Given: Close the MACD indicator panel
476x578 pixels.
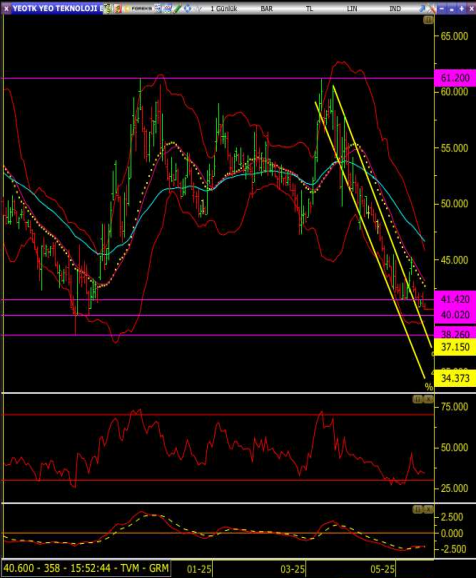Looking at the screenshot, I should 428,509.
